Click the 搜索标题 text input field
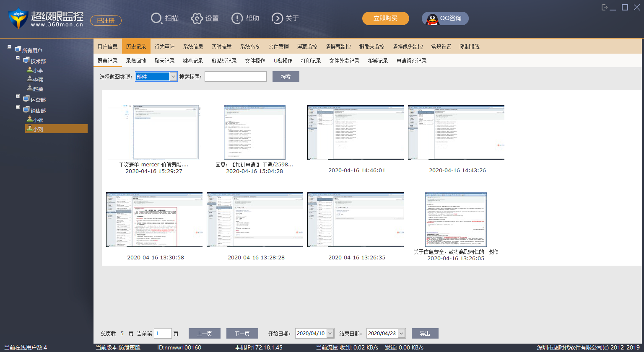This screenshot has width=644, height=352. tap(235, 77)
